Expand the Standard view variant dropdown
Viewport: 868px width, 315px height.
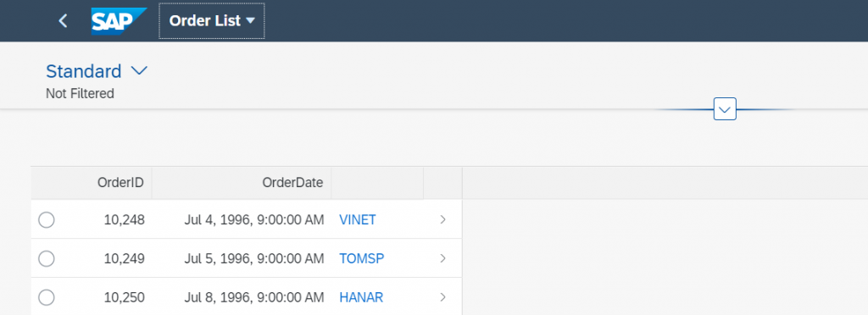pyautogui.click(x=138, y=71)
